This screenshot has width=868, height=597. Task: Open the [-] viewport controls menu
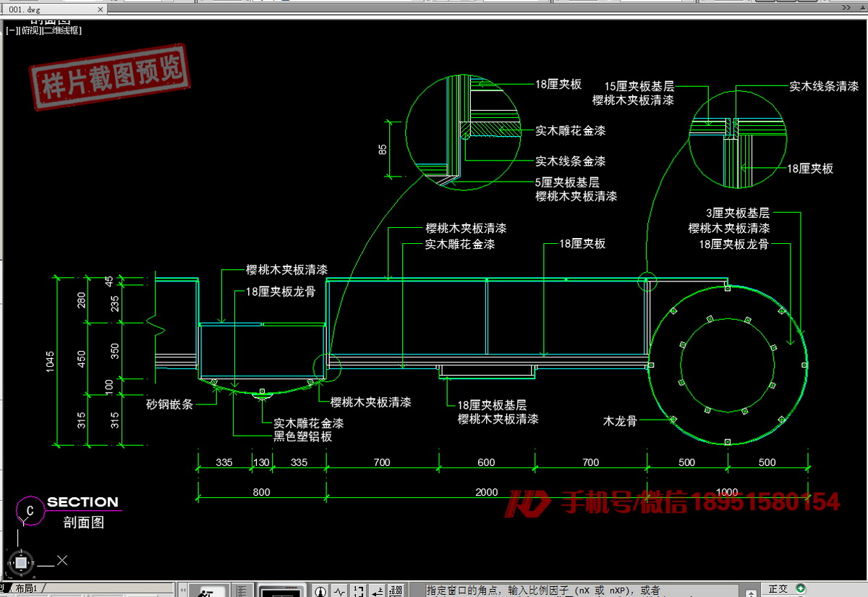pyautogui.click(x=11, y=30)
